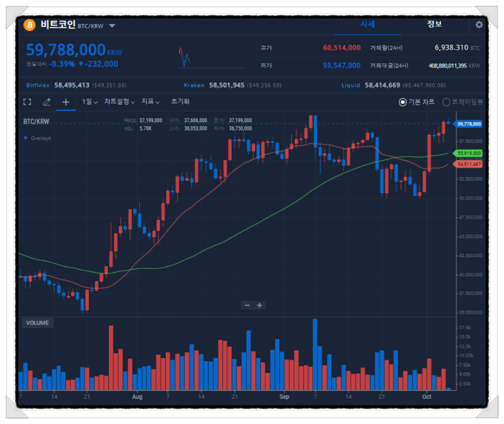Open the 1일 interval dropdown
504x424 pixels.
pos(89,101)
